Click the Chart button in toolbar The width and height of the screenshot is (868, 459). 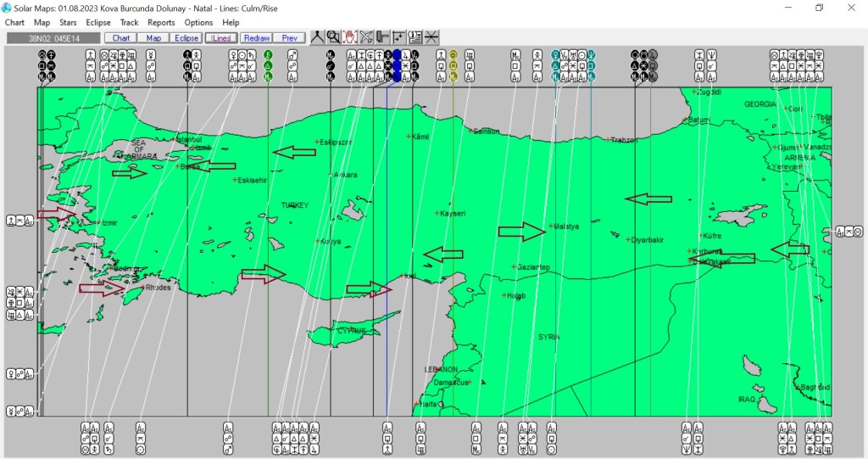click(x=121, y=38)
